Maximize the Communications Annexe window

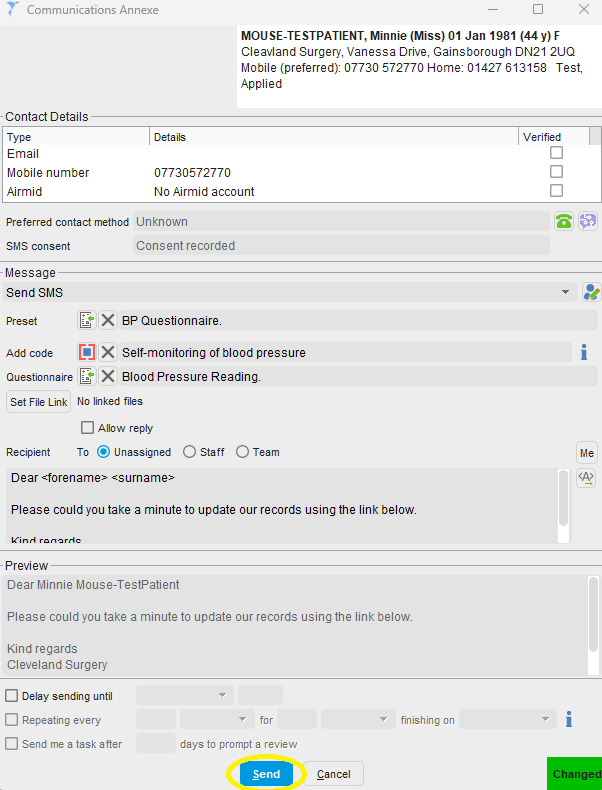click(x=538, y=9)
